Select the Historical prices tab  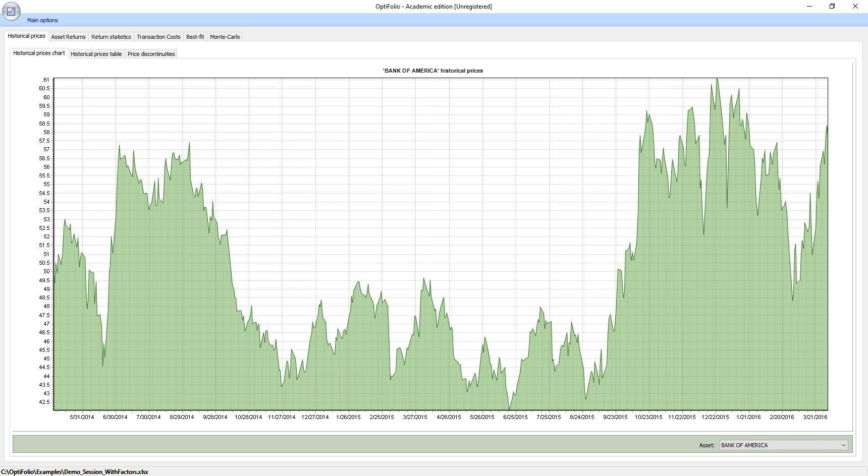tap(26, 36)
